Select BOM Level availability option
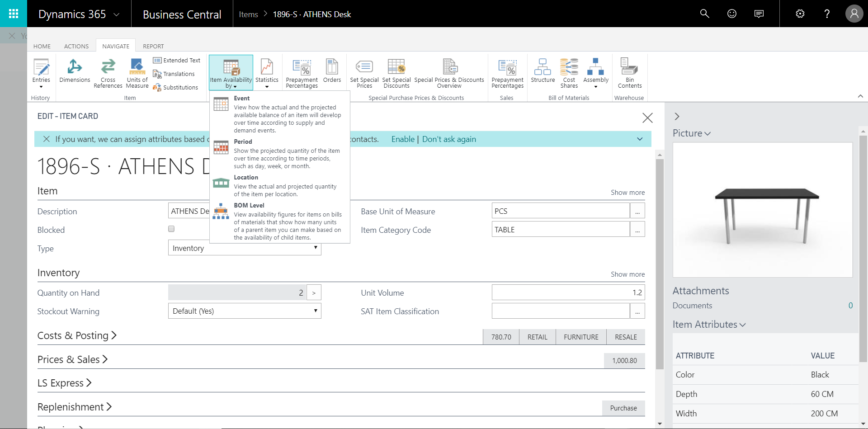The width and height of the screenshot is (868, 429). click(279, 221)
